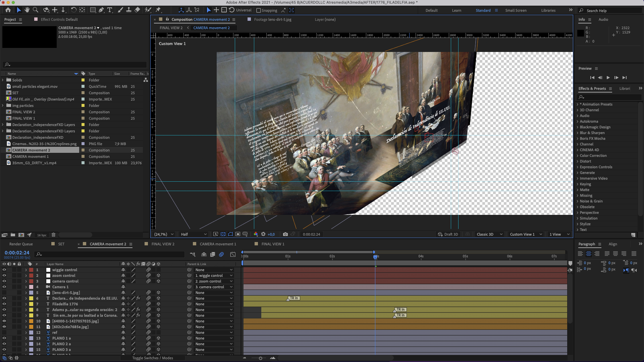The height and width of the screenshot is (362, 644).
Task: Select the Puppet Pin tool
Action: coord(158,10)
